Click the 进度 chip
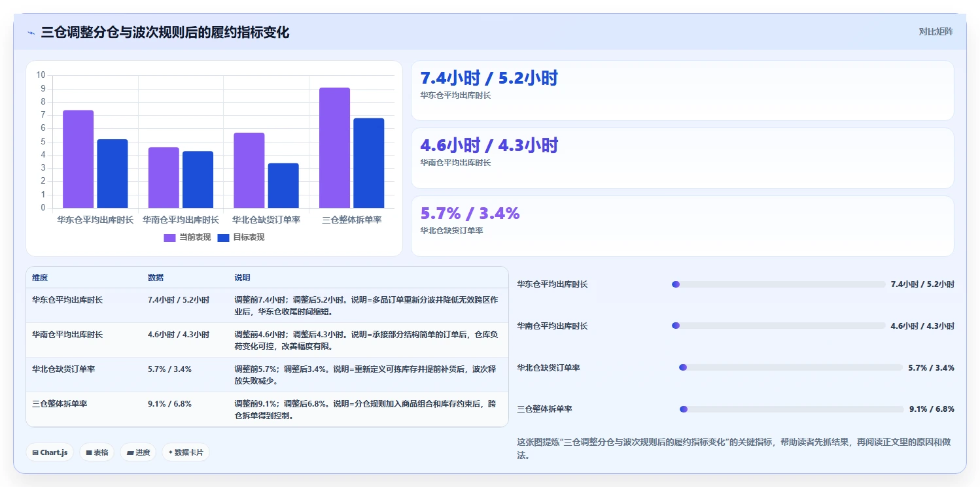 138,452
